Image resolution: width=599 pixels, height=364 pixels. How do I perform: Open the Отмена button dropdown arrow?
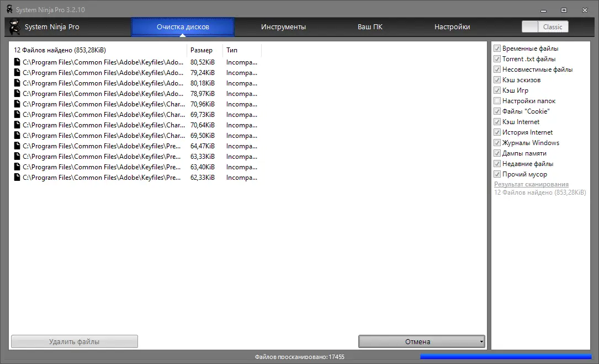(x=481, y=341)
